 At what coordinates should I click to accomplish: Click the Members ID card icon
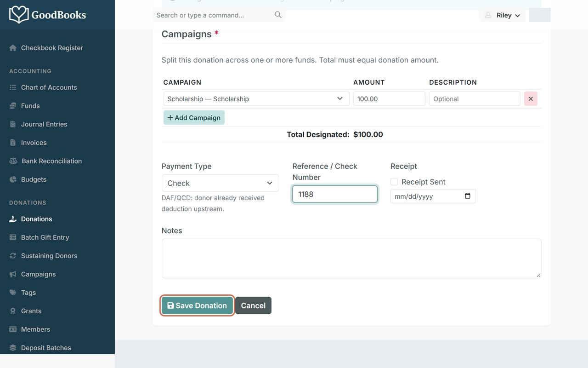click(x=13, y=329)
